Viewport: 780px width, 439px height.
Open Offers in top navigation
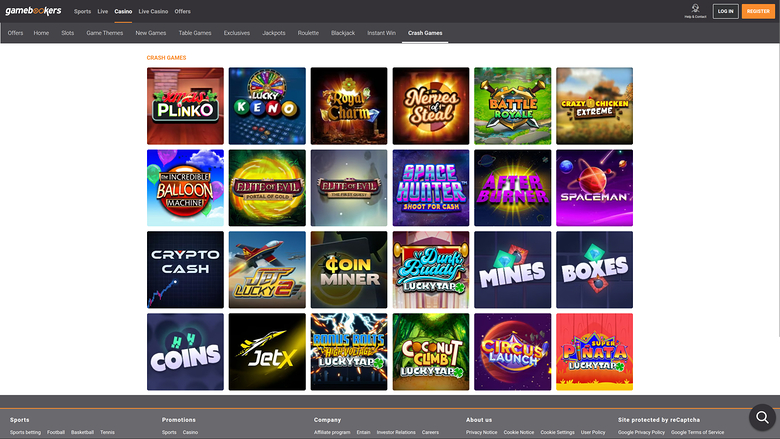[x=183, y=11]
